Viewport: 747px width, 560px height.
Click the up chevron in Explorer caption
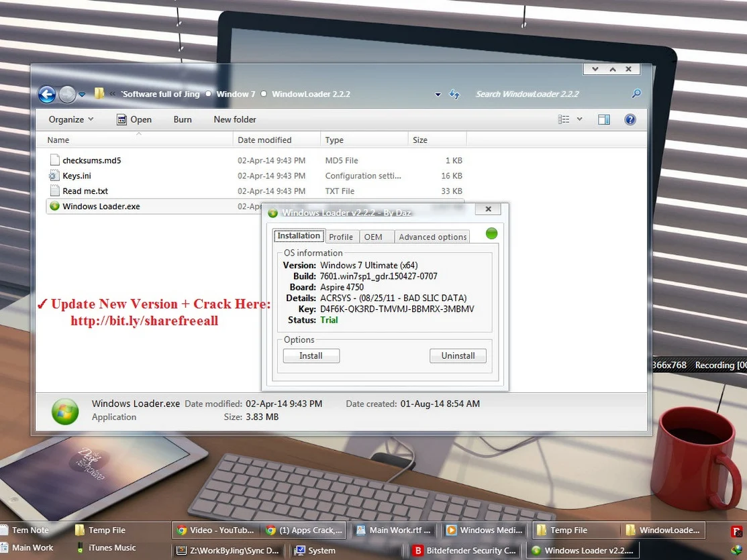[x=613, y=70]
